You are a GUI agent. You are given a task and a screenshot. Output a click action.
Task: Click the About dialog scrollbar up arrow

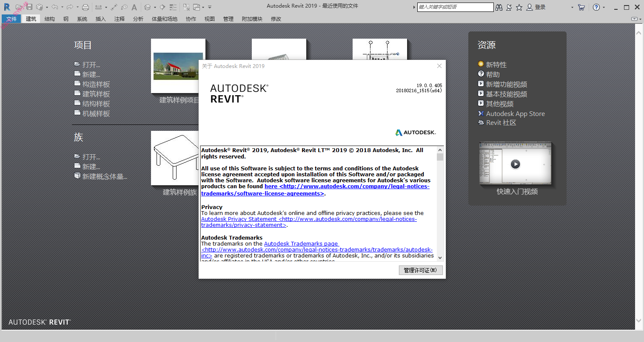(440, 150)
